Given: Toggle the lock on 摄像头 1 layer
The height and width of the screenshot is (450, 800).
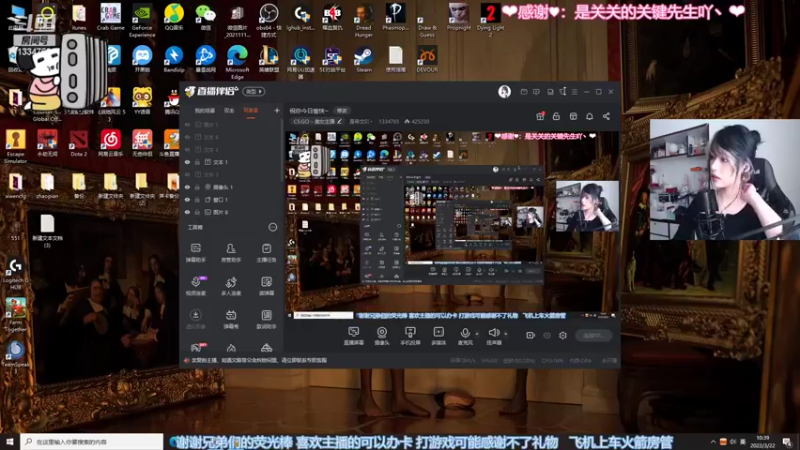Looking at the screenshot, I should (x=197, y=187).
